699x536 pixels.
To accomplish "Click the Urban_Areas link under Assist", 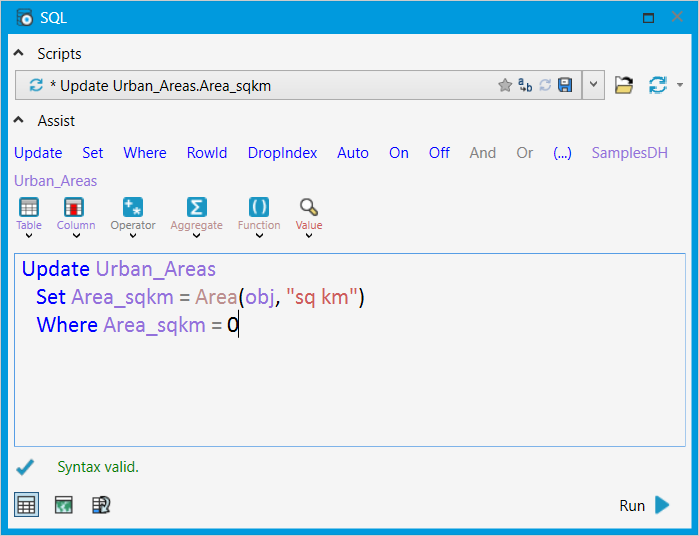I will (56, 181).
